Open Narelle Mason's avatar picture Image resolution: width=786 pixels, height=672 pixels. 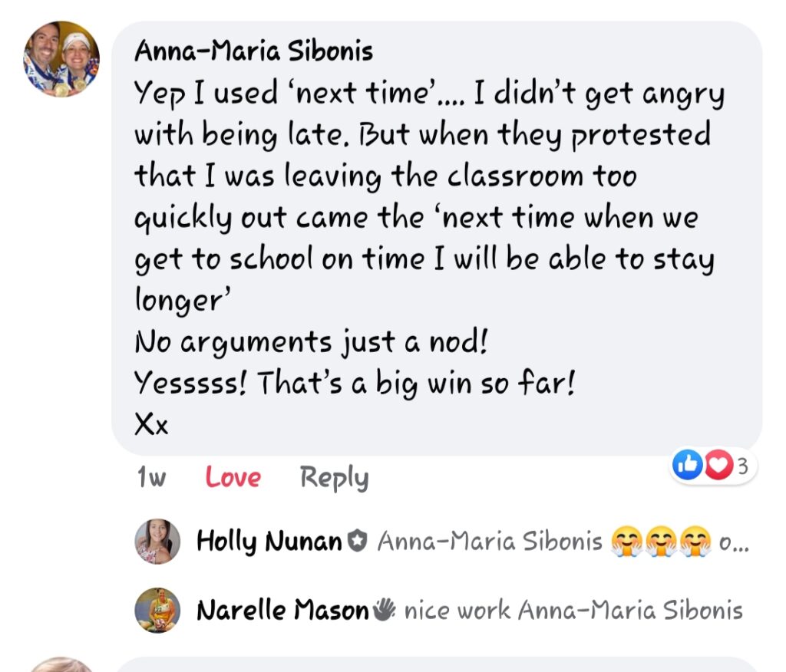tap(157, 610)
